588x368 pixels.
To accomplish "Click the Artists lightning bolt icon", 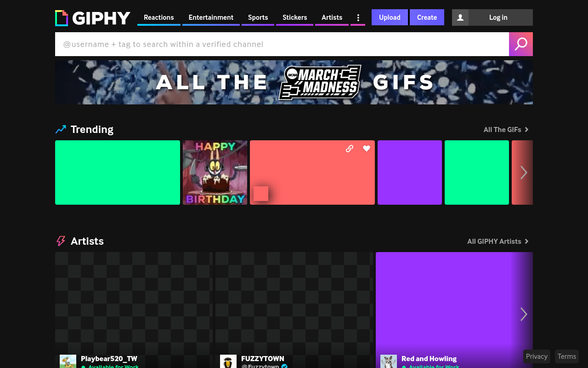I will tap(61, 241).
